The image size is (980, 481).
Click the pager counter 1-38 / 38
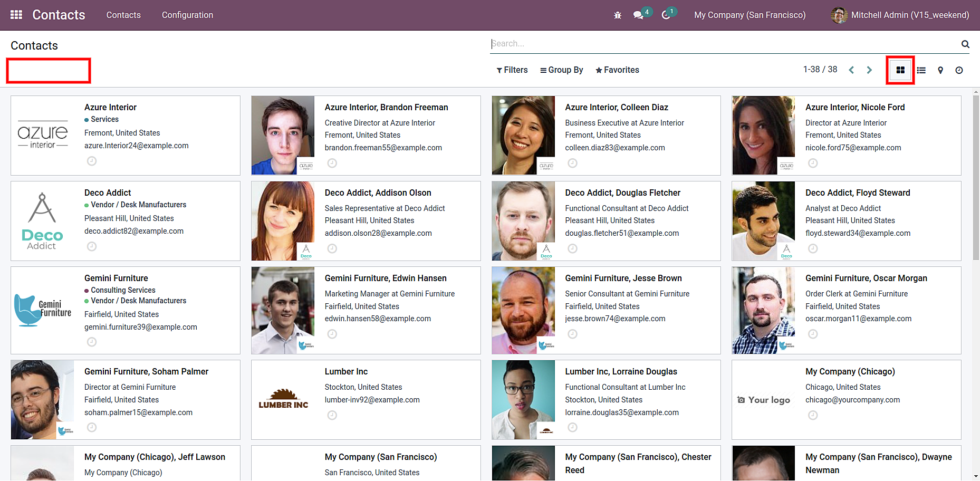pos(820,70)
